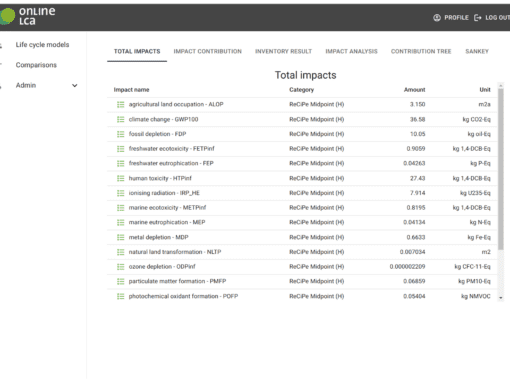Screen dimensions: 510x382
Task: Open Comparisons in sidebar
Action: 36,65
